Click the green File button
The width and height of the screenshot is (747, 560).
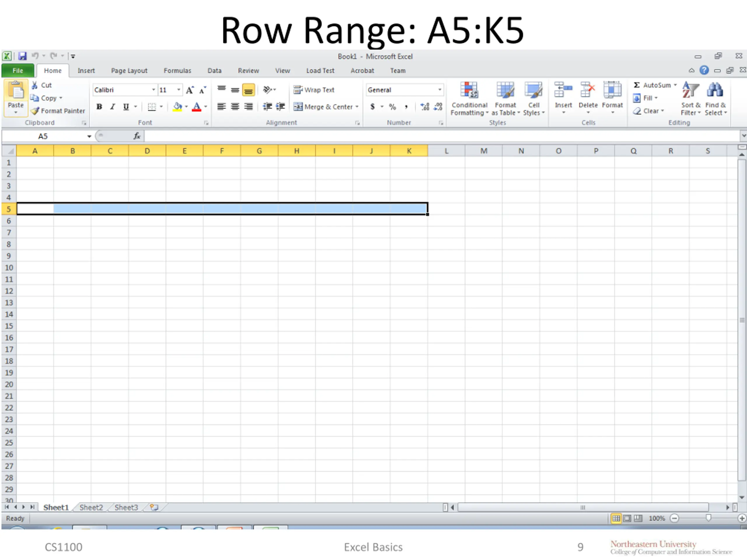coord(18,71)
